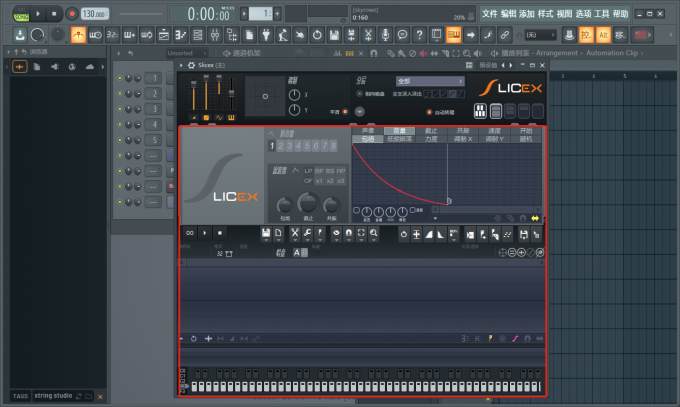The width and height of the screenshot is (680, 407).
Task: Click the 截止 cutoff knob in filter section
Action: (308, 202)
